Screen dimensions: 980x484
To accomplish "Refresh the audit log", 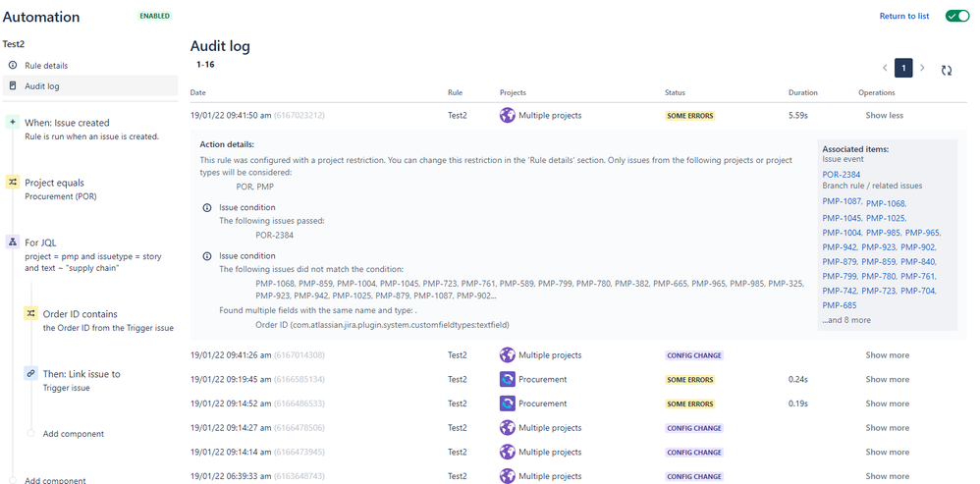I will coord(947,71).
